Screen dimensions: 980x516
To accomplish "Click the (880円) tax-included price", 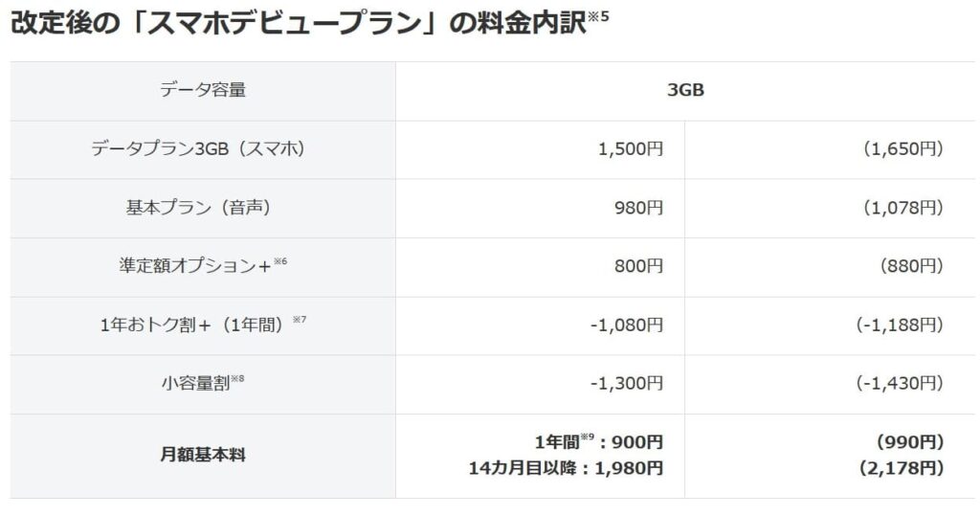I will click(x=911, y=266).
